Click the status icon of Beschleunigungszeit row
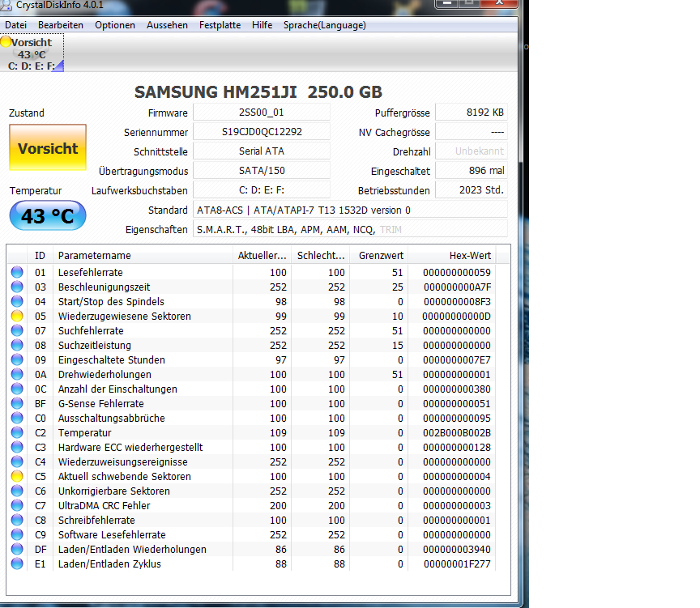Image resolution: width=700 pixels, height=608 pixels. click(x=17, y=287)
